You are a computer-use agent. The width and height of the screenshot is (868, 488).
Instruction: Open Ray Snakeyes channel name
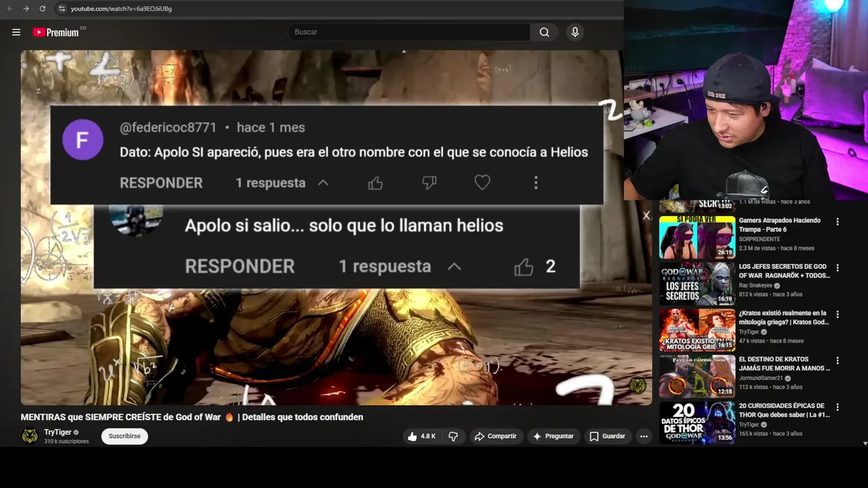(x=755, y=285)
